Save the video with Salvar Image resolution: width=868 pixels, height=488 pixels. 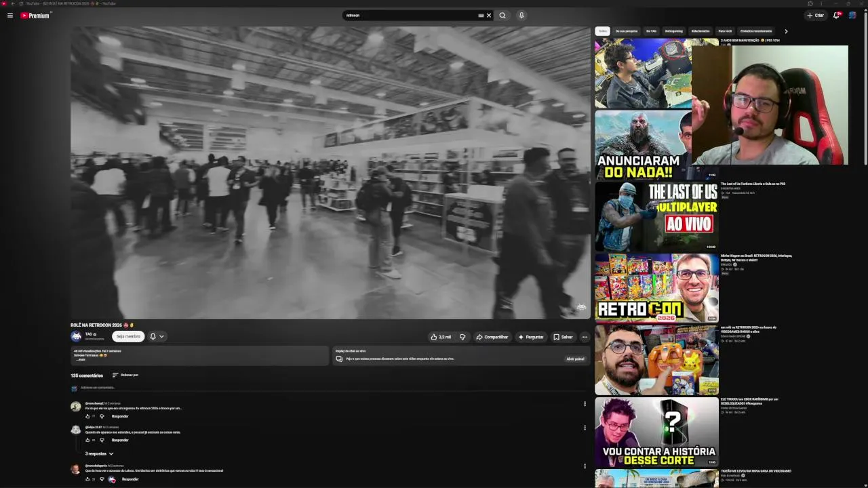click(x=563, y=337)
